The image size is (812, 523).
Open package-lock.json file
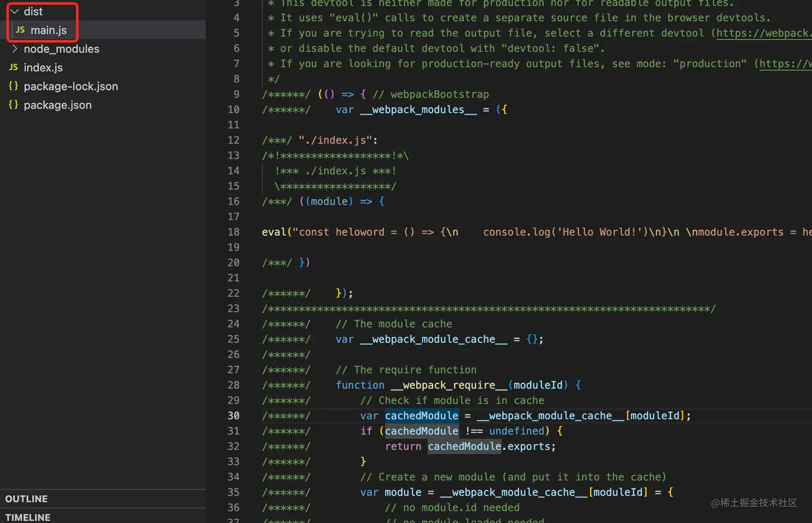click(71, 86)
